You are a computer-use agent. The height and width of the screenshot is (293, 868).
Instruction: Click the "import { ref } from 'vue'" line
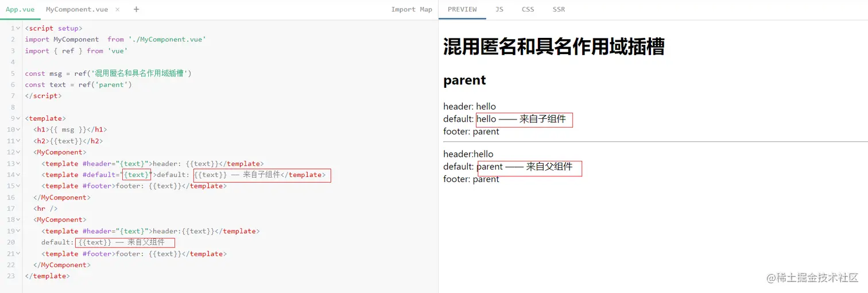point(76,51)
